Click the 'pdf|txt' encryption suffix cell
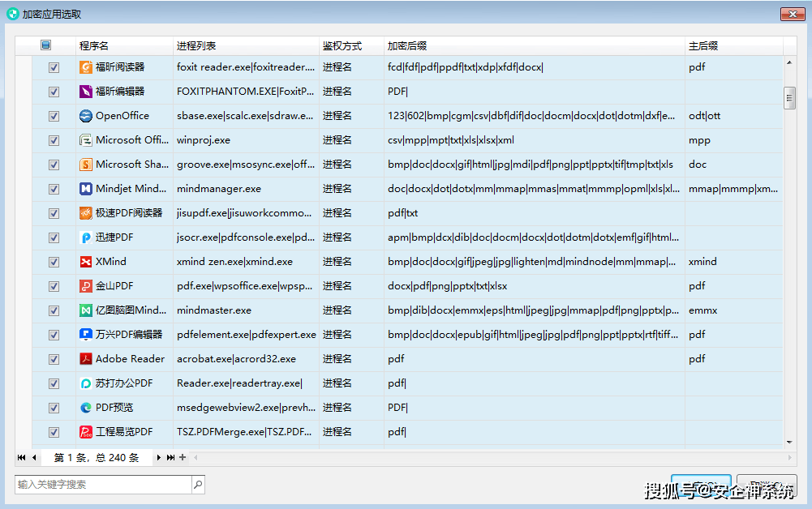Screen dimensions: 812x509 [535, 213]
